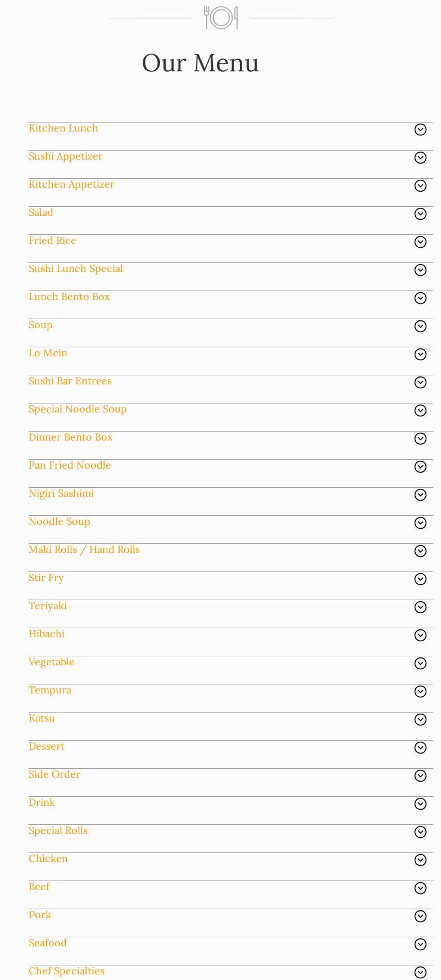
Task: Open Hibachi with its chevron icon
Action: pyautogui.click(x=420, y=636)
